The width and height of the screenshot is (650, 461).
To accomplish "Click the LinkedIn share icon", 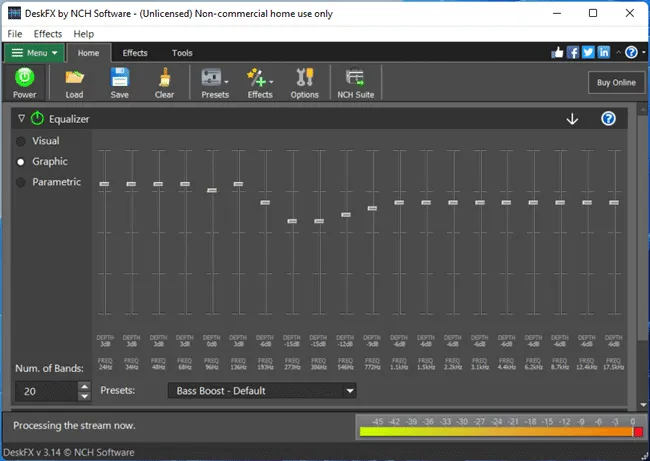I will click(x=604, y=53).
